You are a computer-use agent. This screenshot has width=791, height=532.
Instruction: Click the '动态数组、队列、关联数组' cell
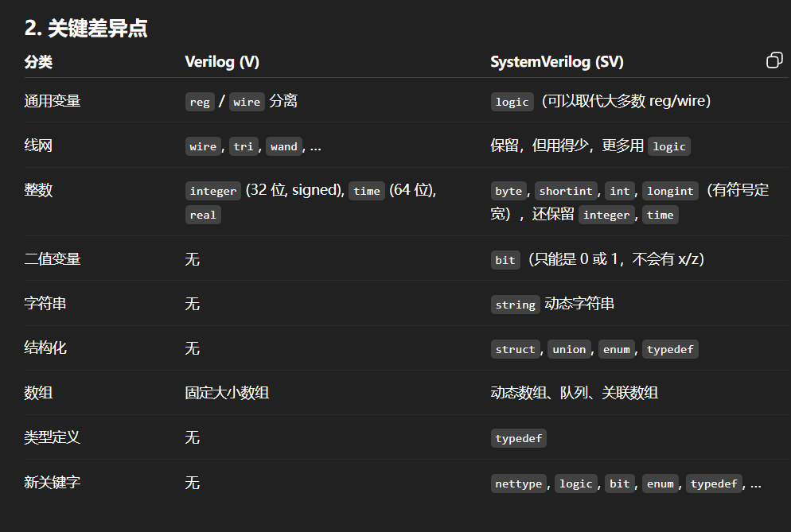coord(574,393)
